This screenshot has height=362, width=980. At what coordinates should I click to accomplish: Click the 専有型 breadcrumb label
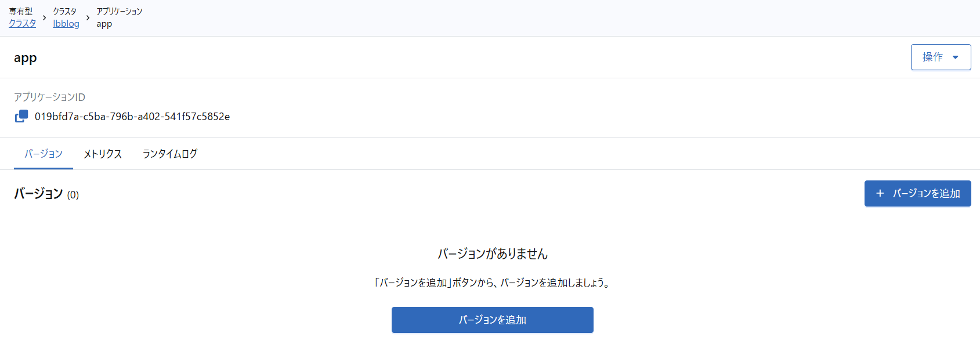click(x=21, y=12)
